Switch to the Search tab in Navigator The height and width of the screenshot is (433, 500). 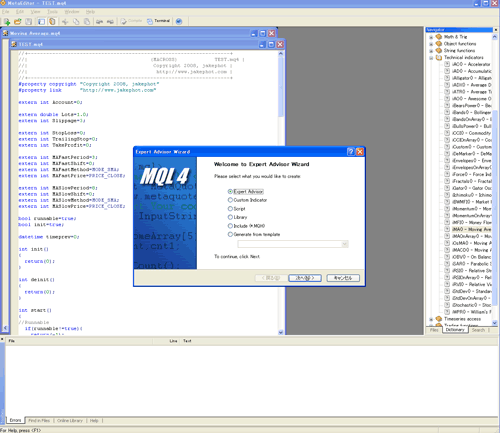tap(478, 330)
